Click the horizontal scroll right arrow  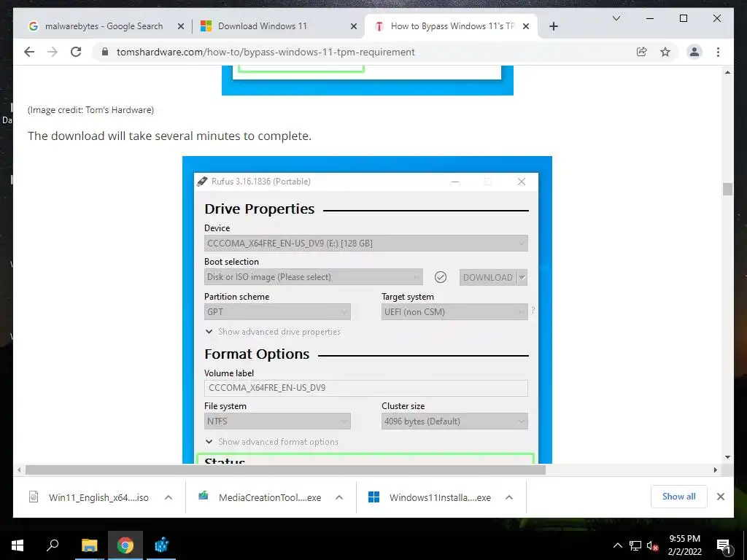tap(715, 470)
